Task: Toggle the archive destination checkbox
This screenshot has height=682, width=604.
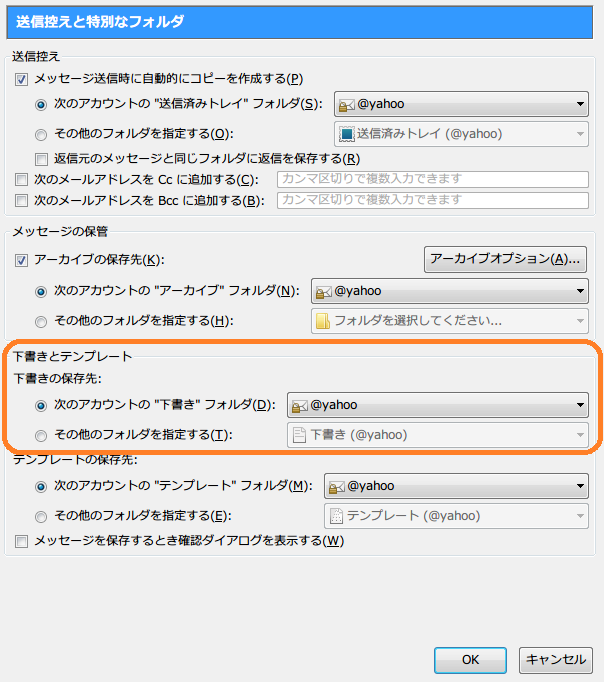Action: click(x=22, y=260)
